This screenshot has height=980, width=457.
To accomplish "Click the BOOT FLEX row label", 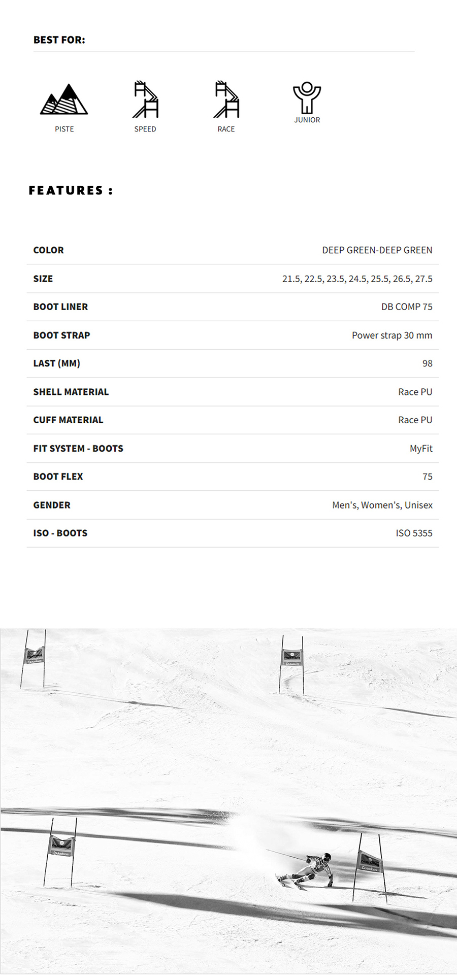I will tap(58, 477).
